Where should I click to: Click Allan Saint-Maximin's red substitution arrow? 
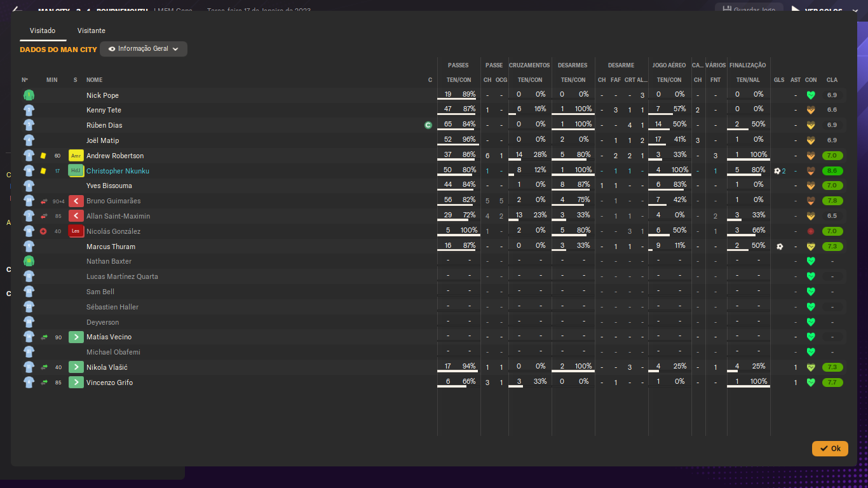tap(76, 216)
